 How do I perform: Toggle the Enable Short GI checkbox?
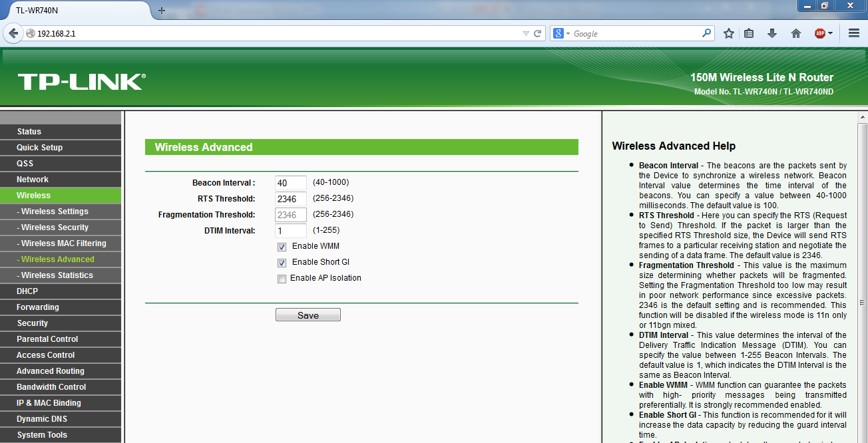tap(282, 263)
